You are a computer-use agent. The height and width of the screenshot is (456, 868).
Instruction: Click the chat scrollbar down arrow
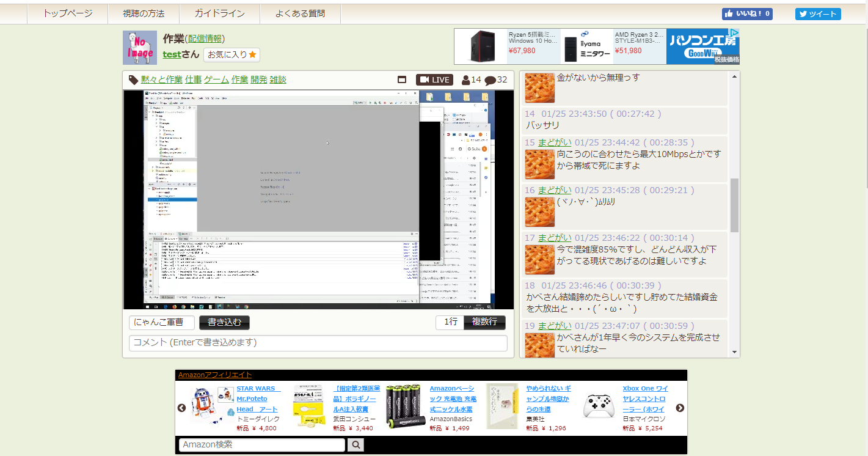(x=734, y=353)
